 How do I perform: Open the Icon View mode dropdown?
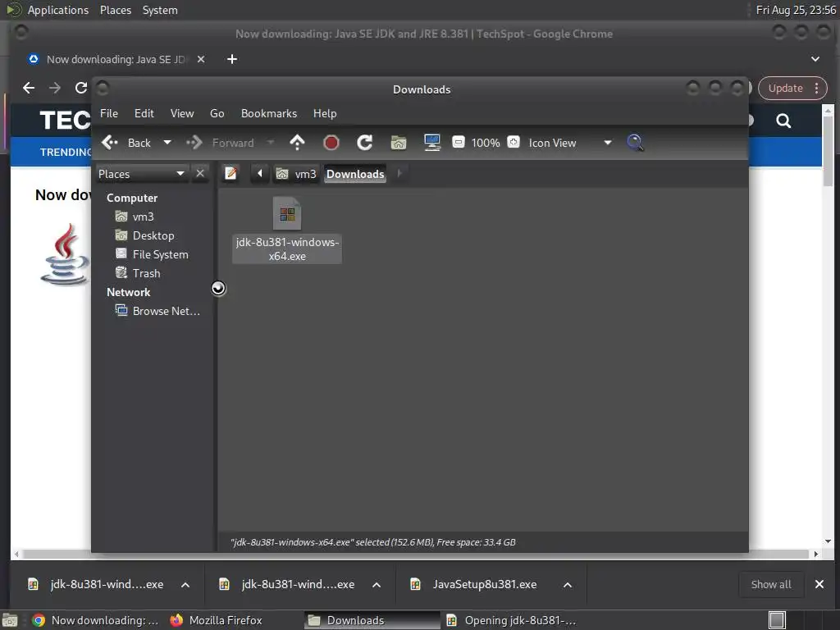(569, 143)
